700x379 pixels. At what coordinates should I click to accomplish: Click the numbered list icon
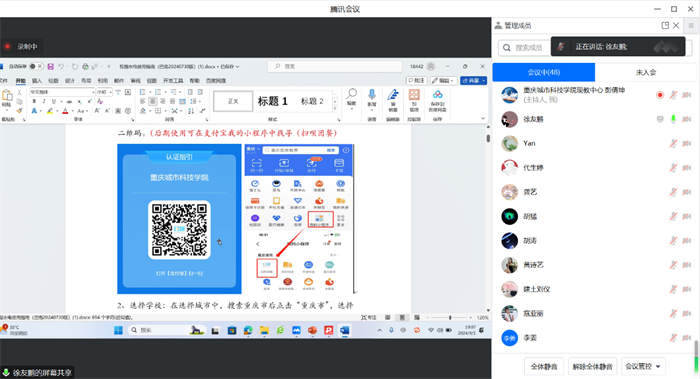pyautogui.click(x=158, y=92)
